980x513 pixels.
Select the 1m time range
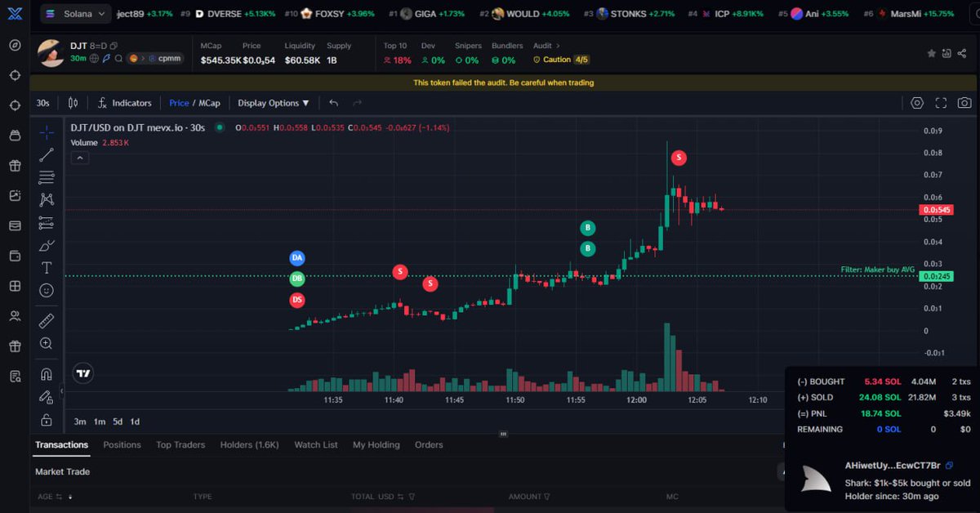[100, 422]
